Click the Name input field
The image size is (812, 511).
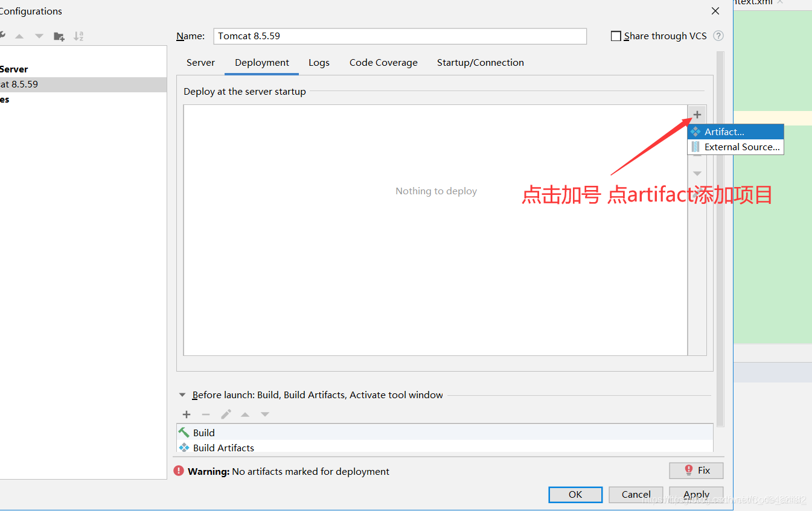(400, 36)
